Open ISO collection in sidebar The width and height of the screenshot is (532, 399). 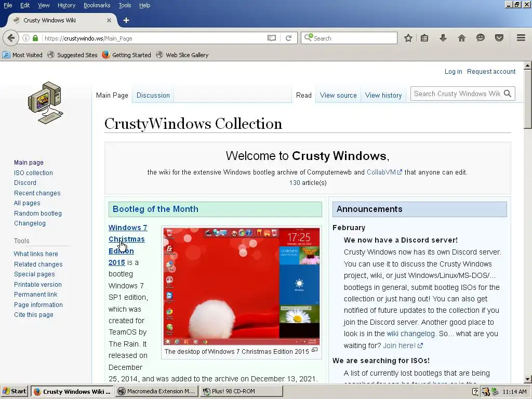click(33, 172)
